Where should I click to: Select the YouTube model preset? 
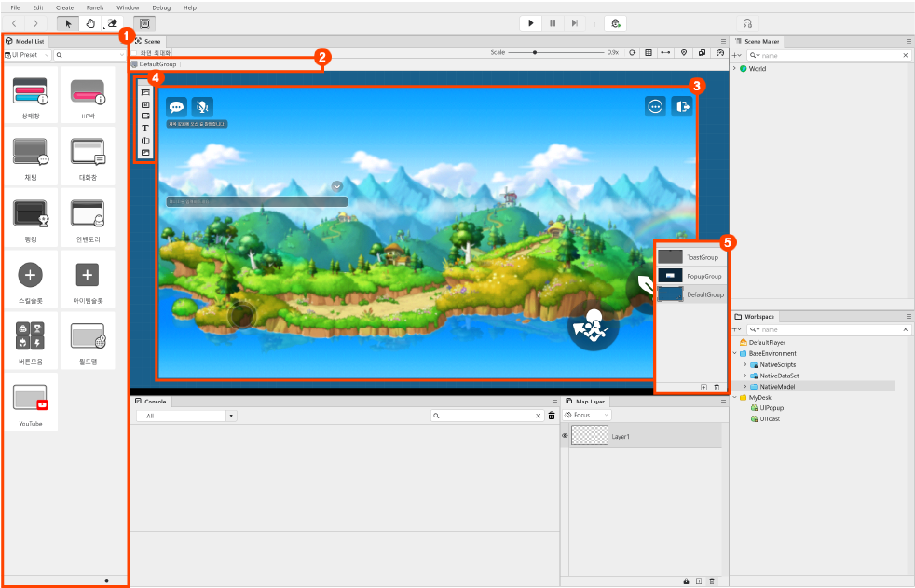(x=31, y=402)
